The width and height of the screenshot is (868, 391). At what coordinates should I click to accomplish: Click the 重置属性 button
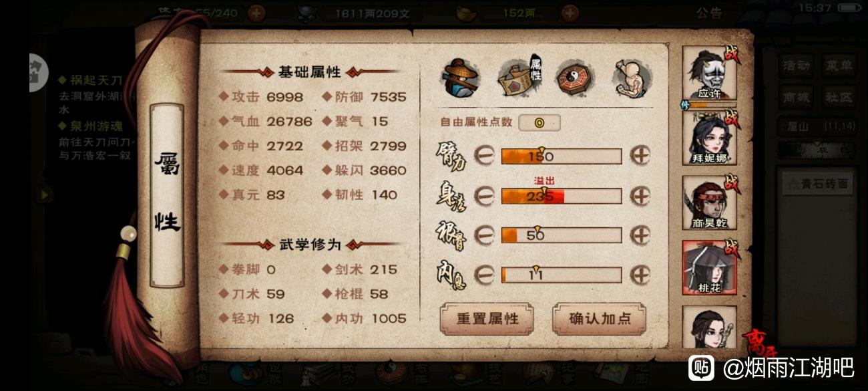pyautogui.click(x=487, y=319)
